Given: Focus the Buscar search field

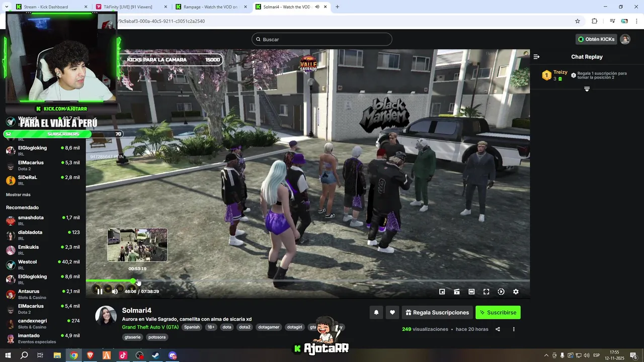Looking at the screenshot, I should click(x=322, y=39).
